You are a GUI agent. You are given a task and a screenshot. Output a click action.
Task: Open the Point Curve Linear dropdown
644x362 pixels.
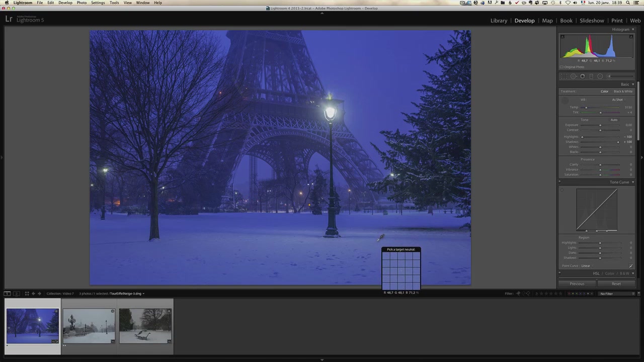(x=587, y=265)
